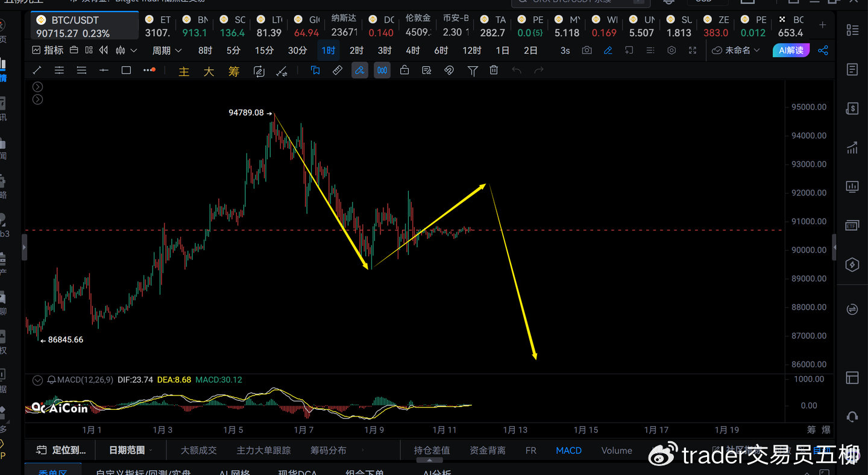Screen dimensions: 868x475
Task: Toggle the 主 main chart display
Action: [183, 71]
